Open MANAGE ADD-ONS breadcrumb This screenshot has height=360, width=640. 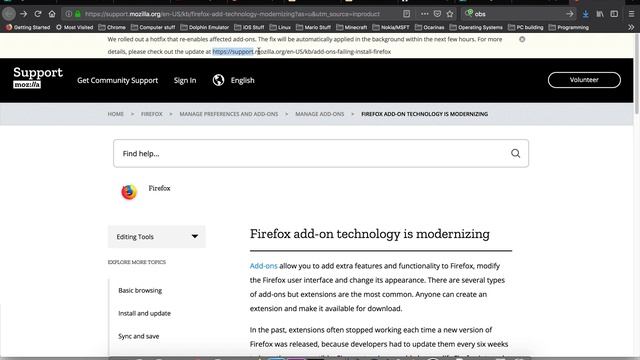[x=320, y=114]
